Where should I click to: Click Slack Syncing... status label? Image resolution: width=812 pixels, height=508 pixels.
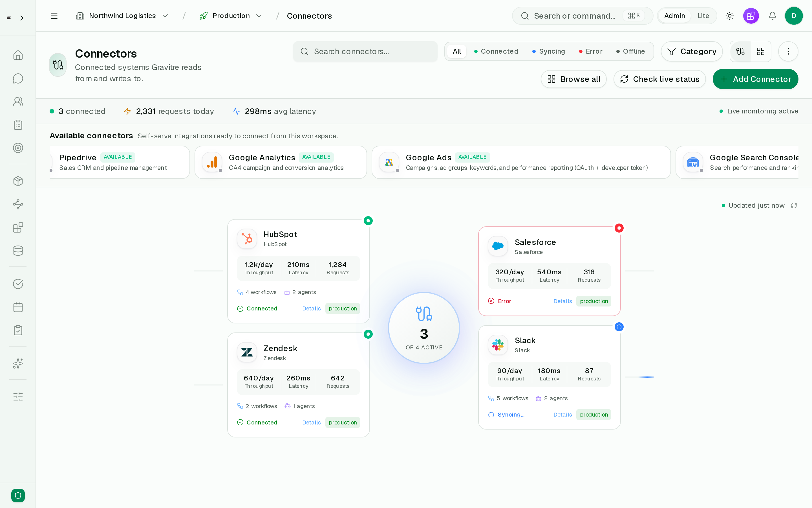pos(506,415)
